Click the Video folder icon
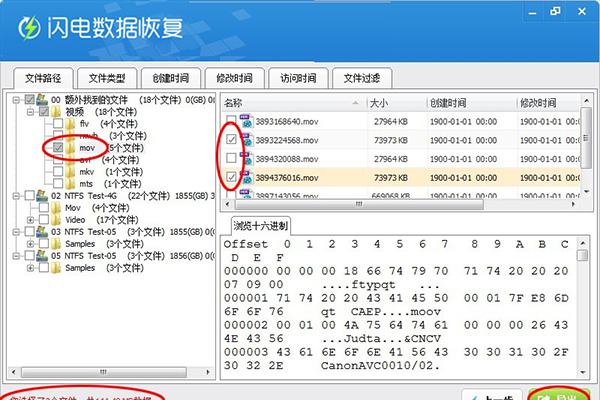This screenshot has width=600, height=400. (56, 220)
